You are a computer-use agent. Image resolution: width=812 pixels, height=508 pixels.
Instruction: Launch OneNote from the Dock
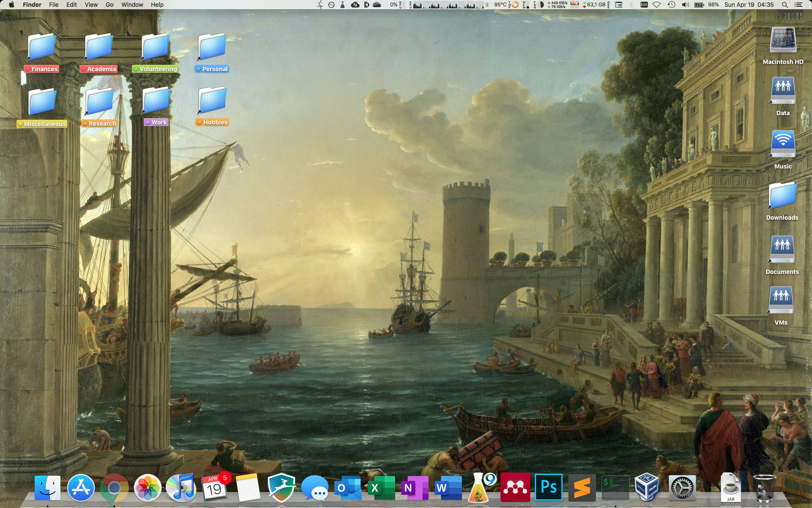point(414,488)
